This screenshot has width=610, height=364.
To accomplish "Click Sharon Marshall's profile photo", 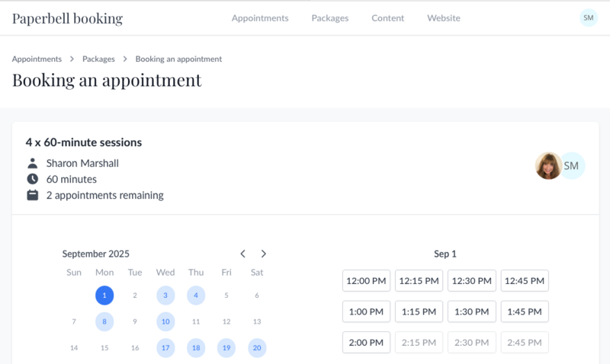I will 548,165.
